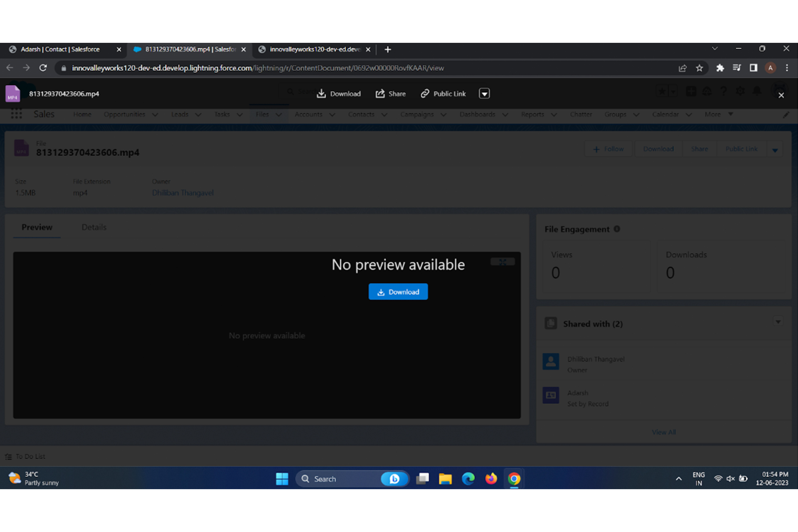Click the MP4 file type icon in header
The width and height of the screenshot is (798, 532).
point(12,94)
